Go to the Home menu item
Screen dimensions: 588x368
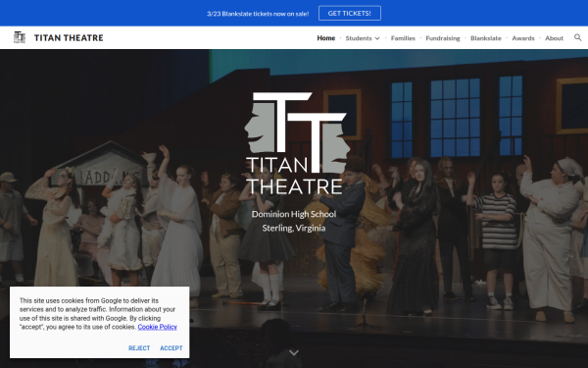pyautogui.click(x=326, y=38)
